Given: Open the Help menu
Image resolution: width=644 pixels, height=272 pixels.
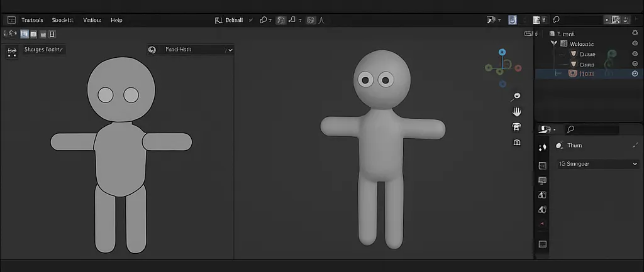Looking at the screenshot, I should click(x=116, y=20).
